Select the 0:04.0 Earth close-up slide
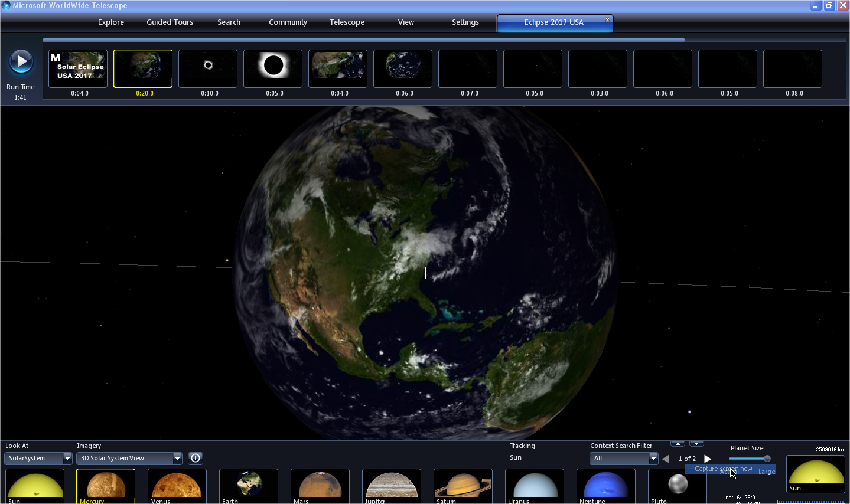Viewport: 850px width, 504px height. (x=338, y=68)
